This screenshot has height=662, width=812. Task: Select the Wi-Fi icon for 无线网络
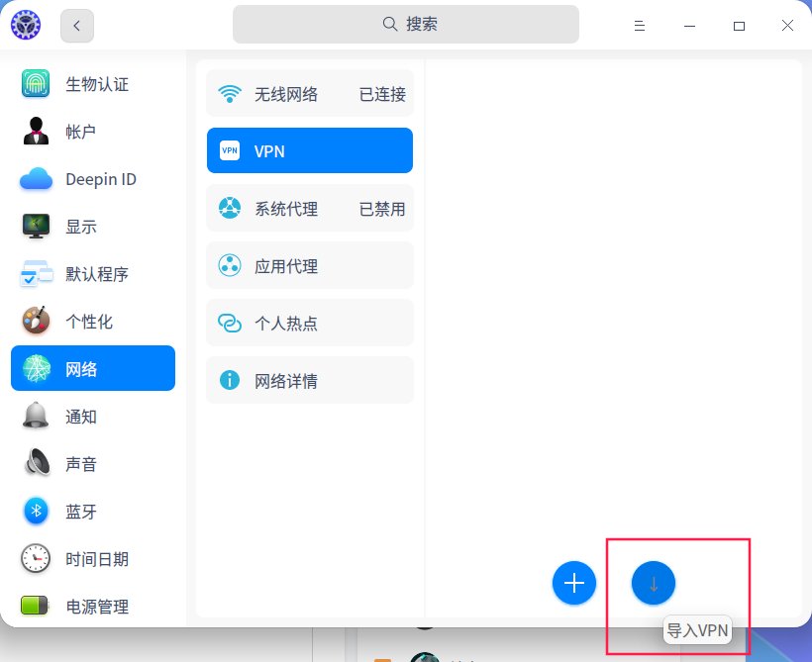229,93
